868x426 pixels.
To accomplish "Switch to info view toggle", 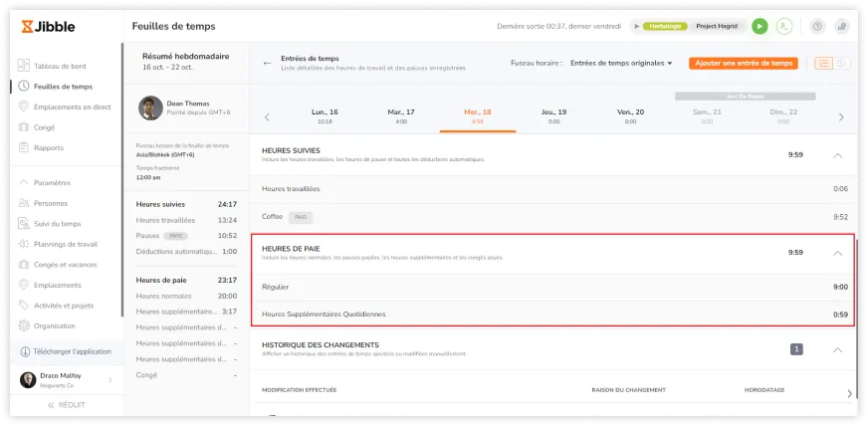I will click(841, 64).
